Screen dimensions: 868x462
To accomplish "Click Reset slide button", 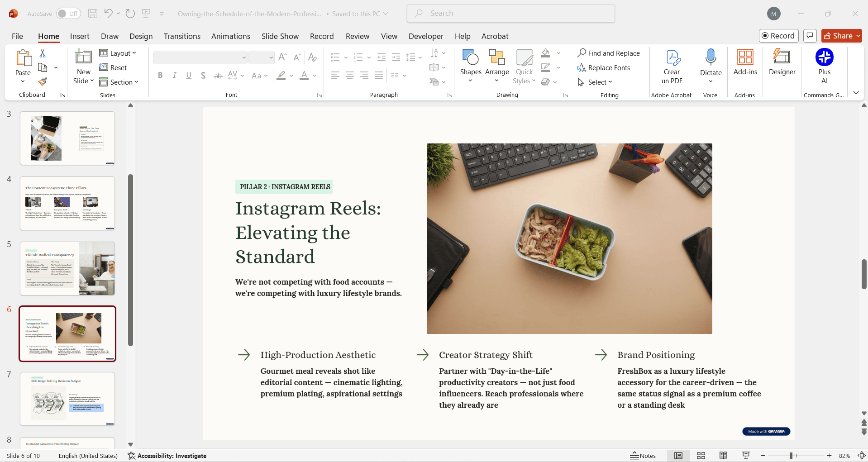I will [113, 68].
